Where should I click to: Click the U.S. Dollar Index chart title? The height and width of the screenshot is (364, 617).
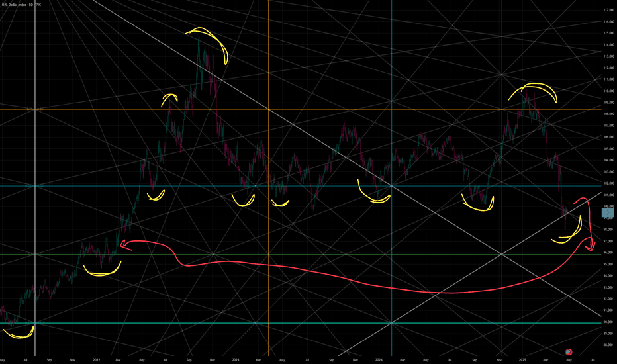pyautogui.click(x=21, y=5)
